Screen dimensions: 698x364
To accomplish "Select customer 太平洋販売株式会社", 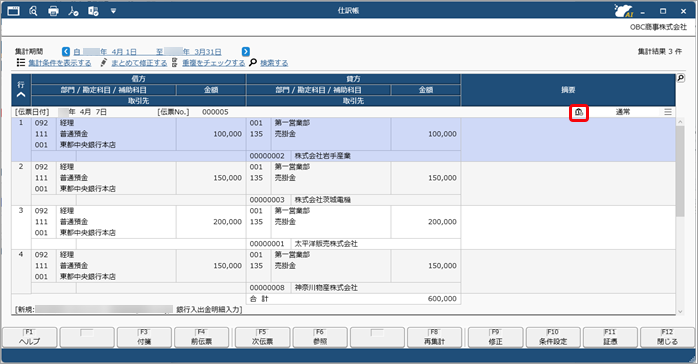I will (326, 244).
